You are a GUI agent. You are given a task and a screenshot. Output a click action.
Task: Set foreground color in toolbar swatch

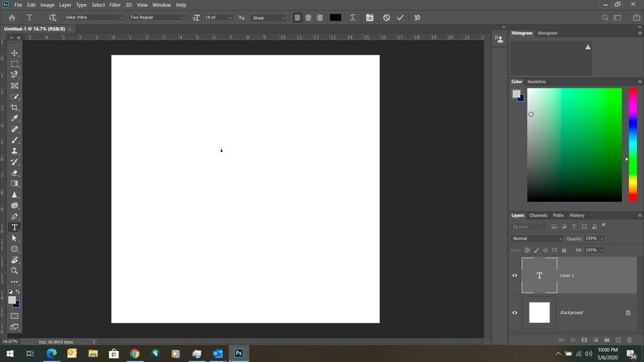[12, 300]
